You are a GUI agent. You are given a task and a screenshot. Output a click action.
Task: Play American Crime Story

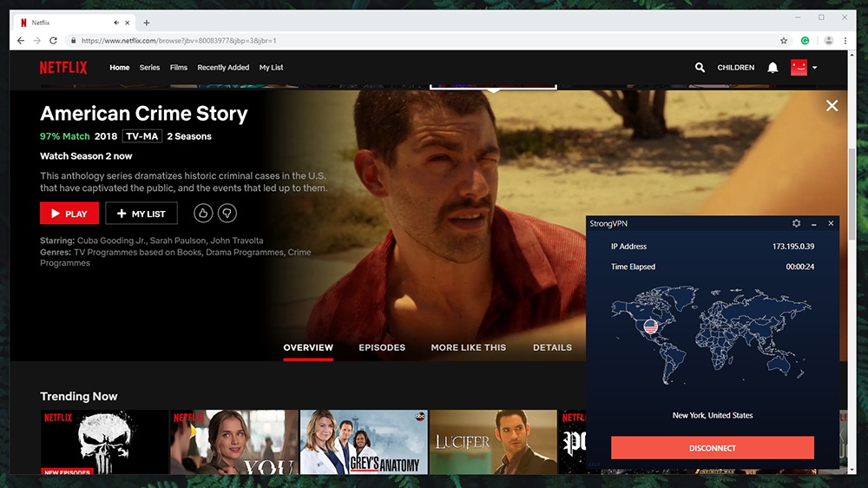pos(69,214)
